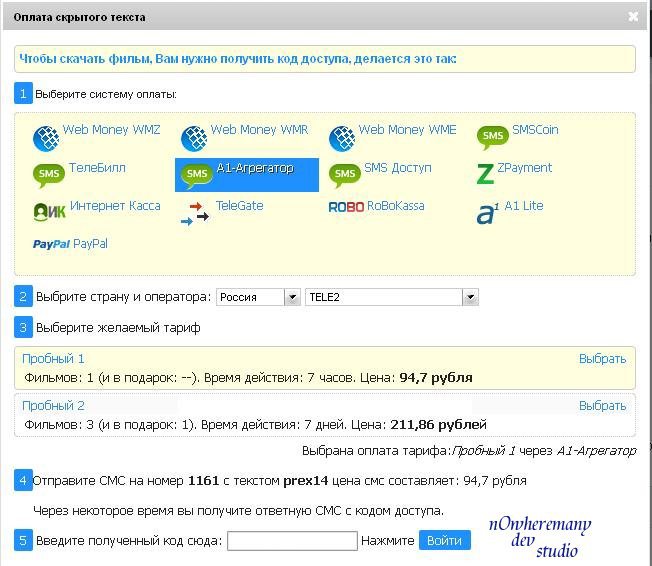
Task: Choose RoBoKassa text label
Action: [x=396, y=206]
